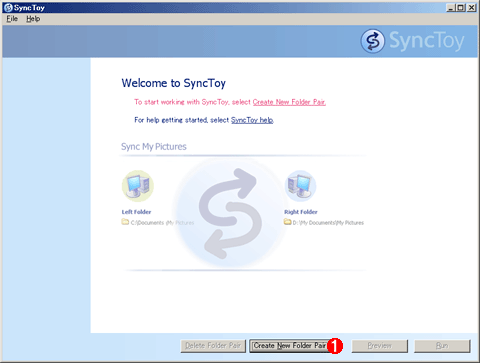Click the Left Folder label
The height and width of the screenshot is (363, 480).
click(x=136, y=212)
